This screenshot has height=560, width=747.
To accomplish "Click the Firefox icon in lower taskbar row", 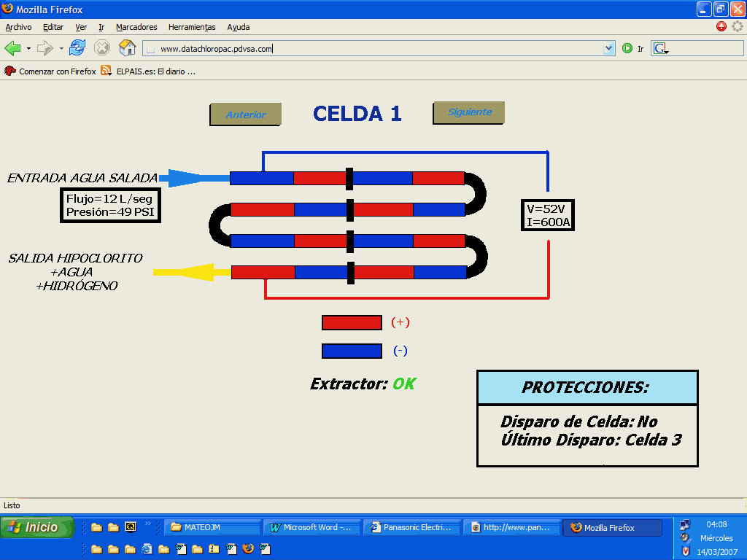I will (x=248, y=548).
